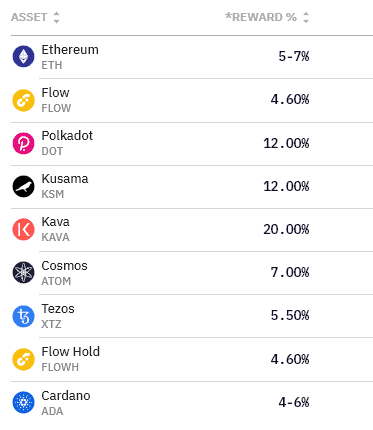The height and width of the screenshot is (430, 373).
Task: Click the *REWARD % column header text
Action: 261,17
